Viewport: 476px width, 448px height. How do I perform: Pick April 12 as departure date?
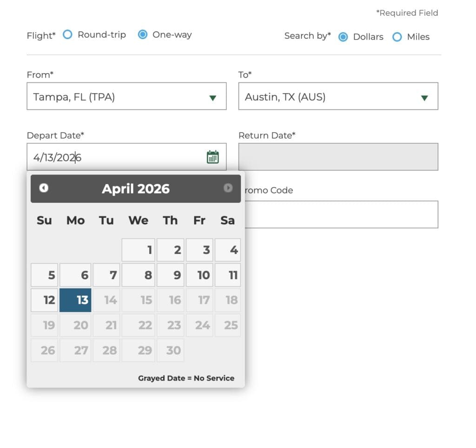point(44,300)
